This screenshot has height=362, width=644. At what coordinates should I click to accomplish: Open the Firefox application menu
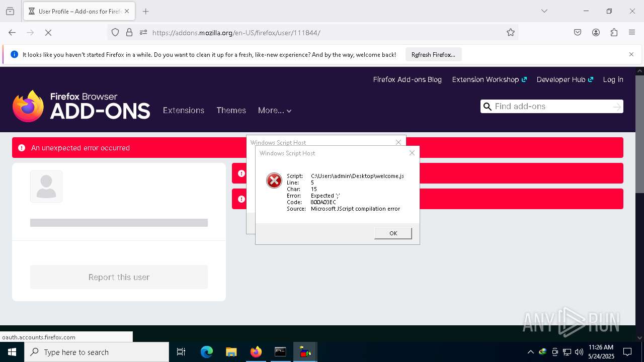pyautogui.click(x=632, y=32)
